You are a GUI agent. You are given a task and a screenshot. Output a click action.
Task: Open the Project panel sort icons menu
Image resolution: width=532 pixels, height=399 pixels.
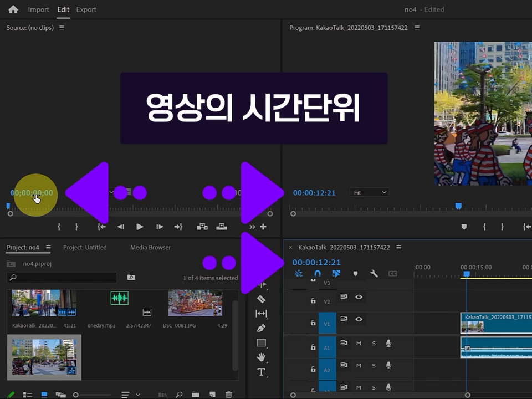pos(125,395)
